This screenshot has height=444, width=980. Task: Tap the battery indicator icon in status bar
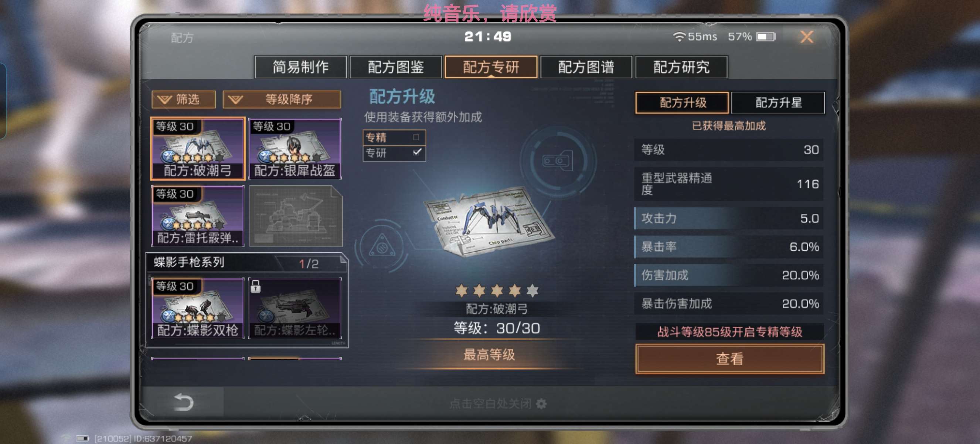(x=765, y=37)
